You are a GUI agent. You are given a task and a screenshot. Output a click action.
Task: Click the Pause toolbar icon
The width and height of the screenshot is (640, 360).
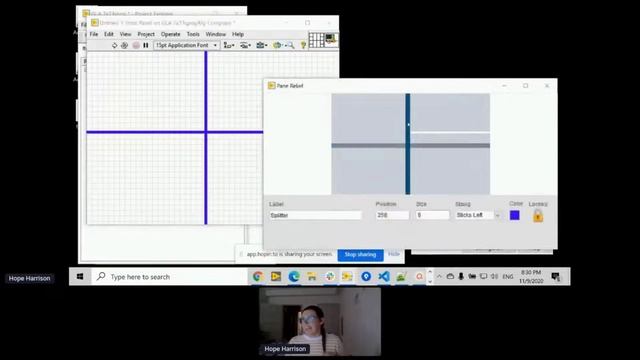[x=146, y=45]
